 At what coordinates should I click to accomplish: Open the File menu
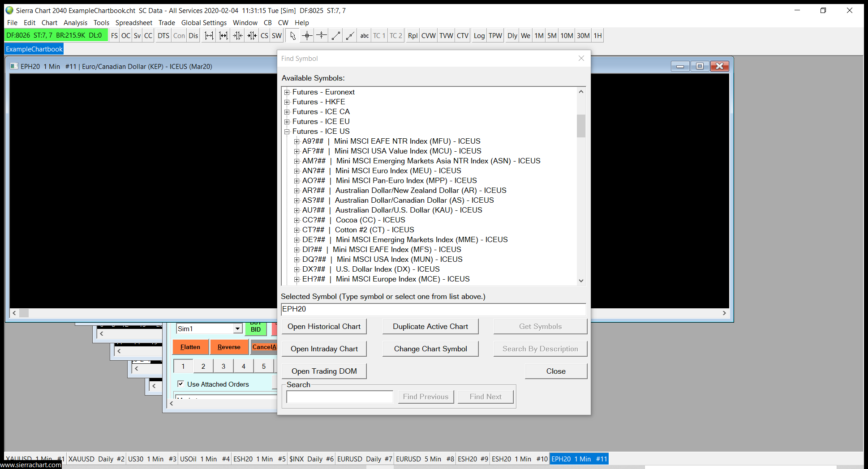point(12,23)
